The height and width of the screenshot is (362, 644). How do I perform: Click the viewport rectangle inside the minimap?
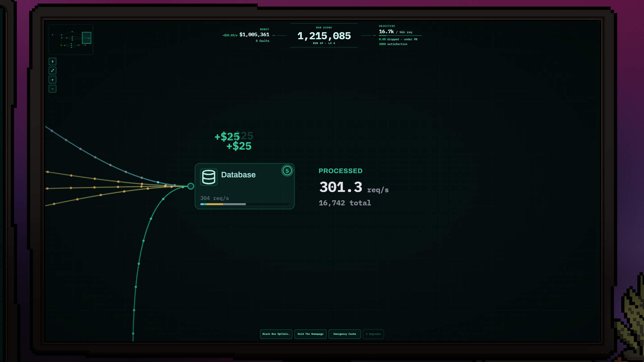87,38
